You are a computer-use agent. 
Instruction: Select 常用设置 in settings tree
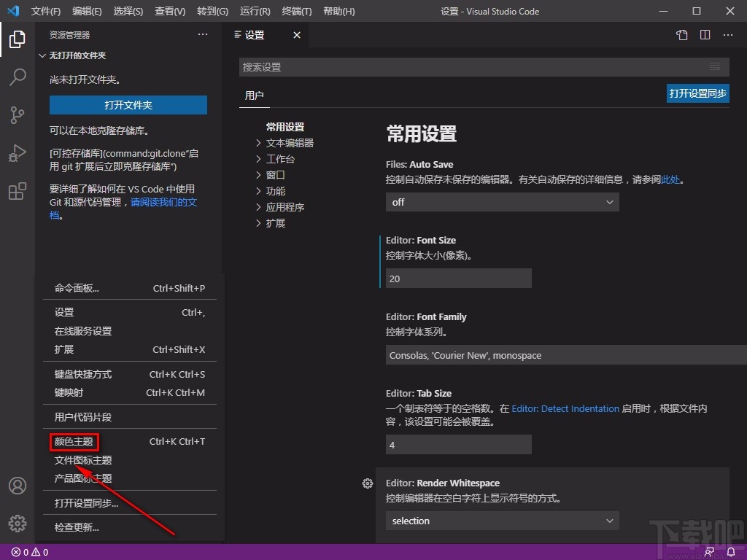[x=285, y=127]
